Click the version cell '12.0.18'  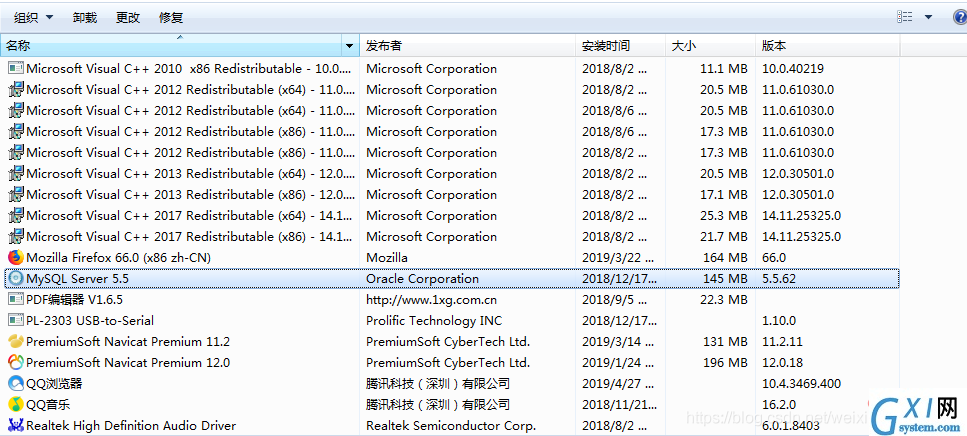(783, 362)
